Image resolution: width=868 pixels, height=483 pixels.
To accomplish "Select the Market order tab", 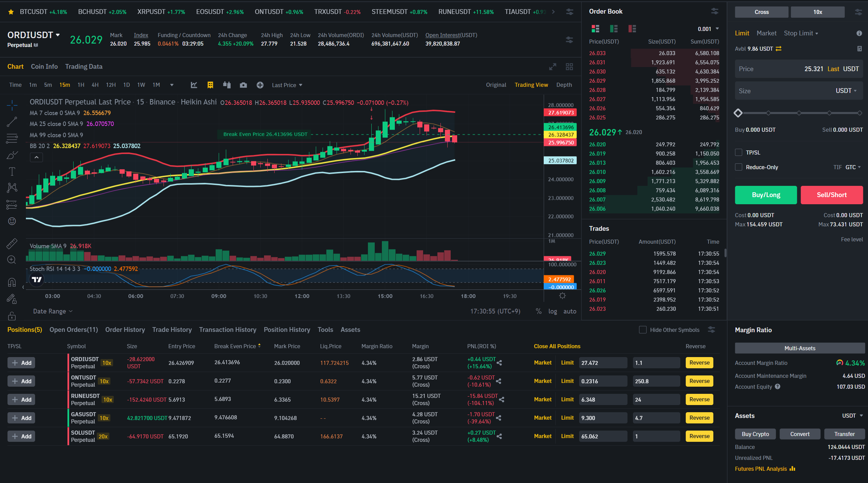I will 766,33.
